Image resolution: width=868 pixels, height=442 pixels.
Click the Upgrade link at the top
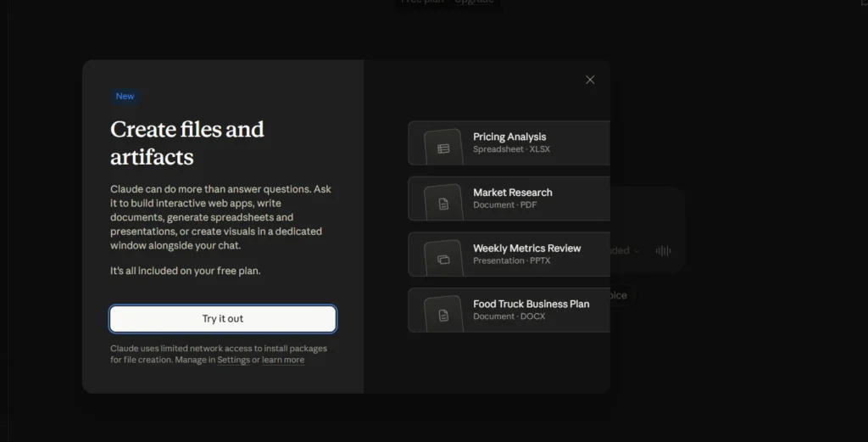pyautogui.click(x=474, y=2)
